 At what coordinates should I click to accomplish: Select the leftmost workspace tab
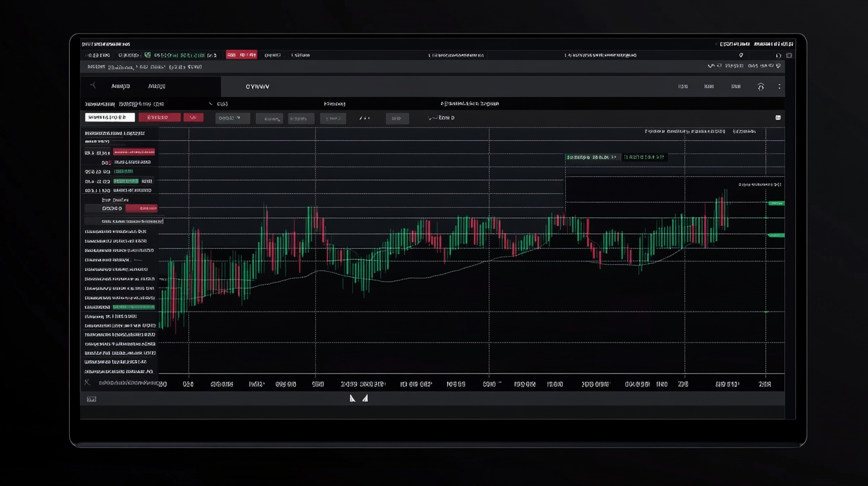(x=120, y=86)
